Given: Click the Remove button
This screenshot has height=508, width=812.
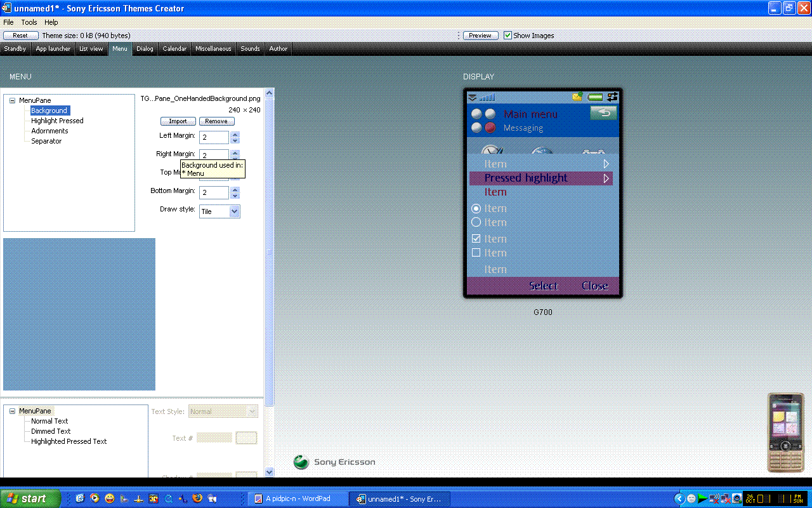Looking at the screenshot, I should pyautogui.click(x=216, y=121).
